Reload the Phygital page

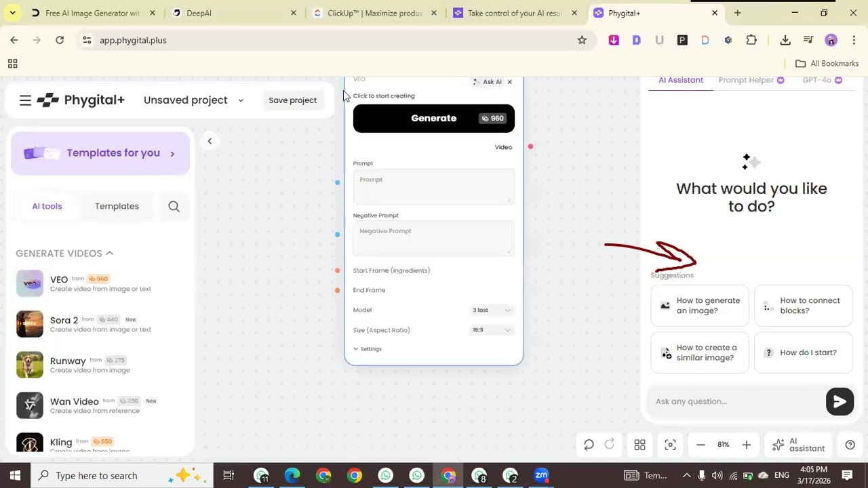click(60, 40)
